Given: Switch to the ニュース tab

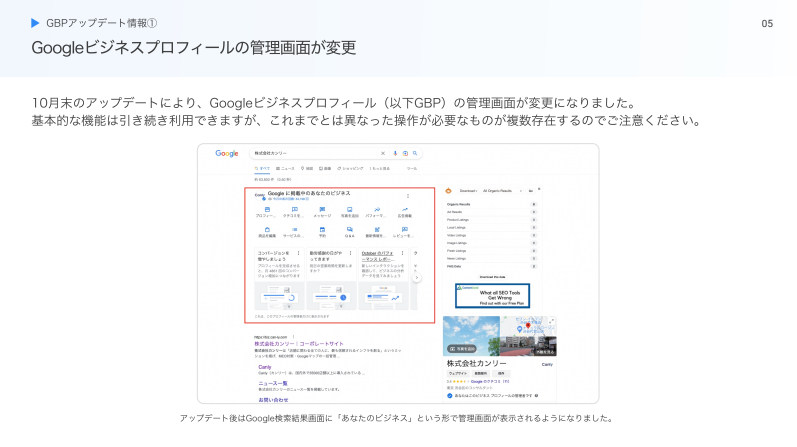Looking at the screenshot, I should 285,168.
